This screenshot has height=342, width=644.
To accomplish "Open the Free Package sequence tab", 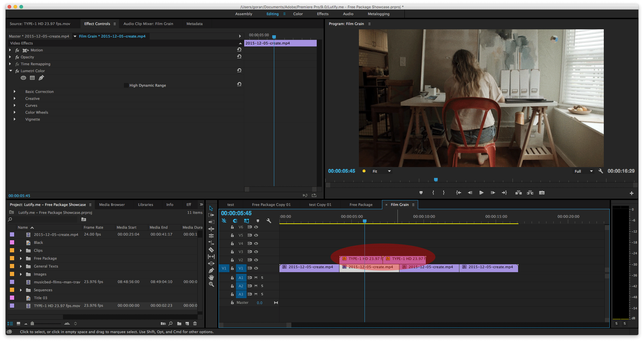I will click(x=361, y=205).
